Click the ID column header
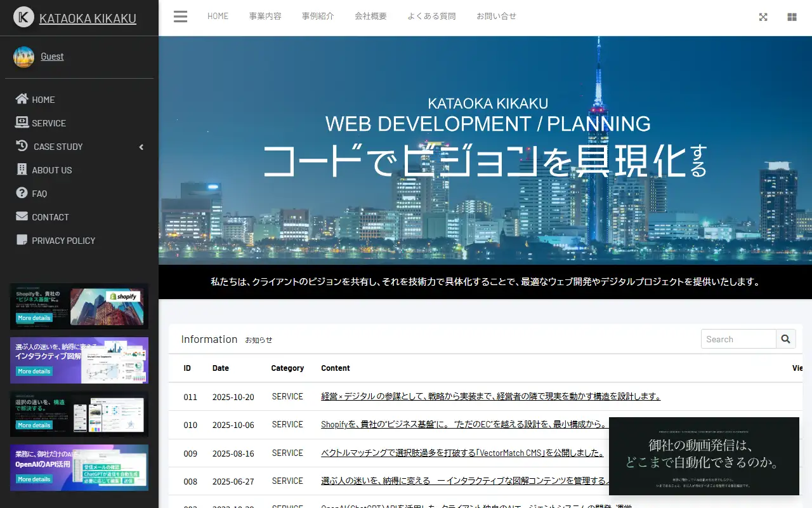 coord(187,368)
